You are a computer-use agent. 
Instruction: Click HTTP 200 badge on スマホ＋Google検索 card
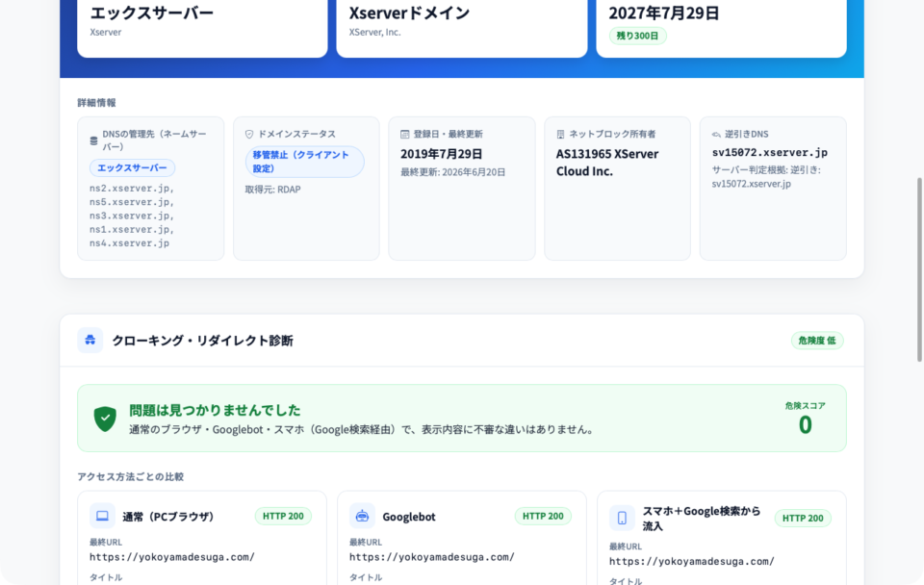[x=803, y=519]
